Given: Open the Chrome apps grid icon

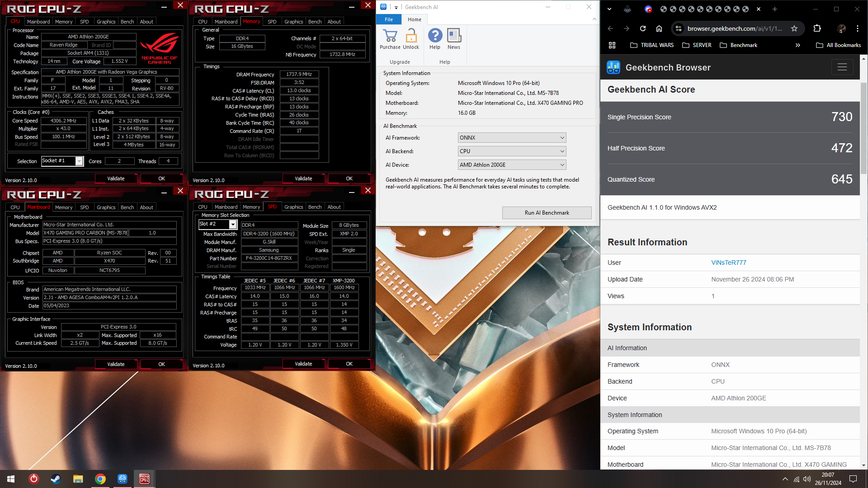Looking at the screenshot, I should pos(612,45).
